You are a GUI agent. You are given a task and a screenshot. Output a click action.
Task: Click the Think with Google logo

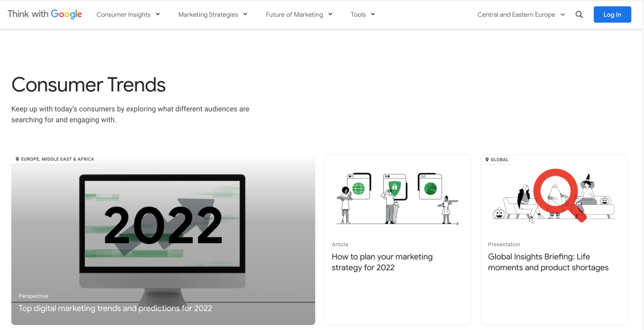(x=45, y=14)
